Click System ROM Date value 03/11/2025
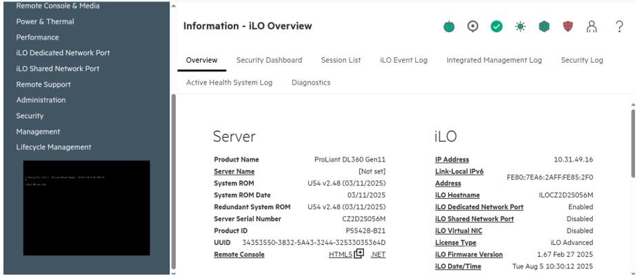Image resolution: width=644 pixels, height=276 pixels. (366, 195)
